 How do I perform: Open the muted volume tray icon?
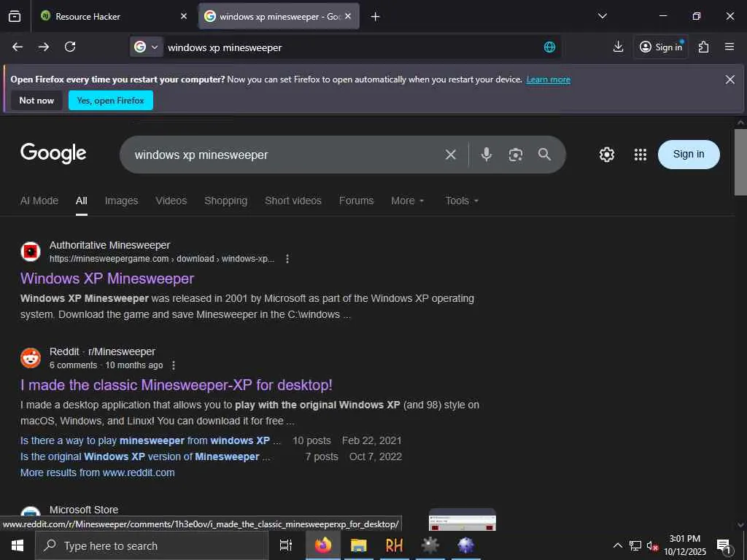coord(652,545)
